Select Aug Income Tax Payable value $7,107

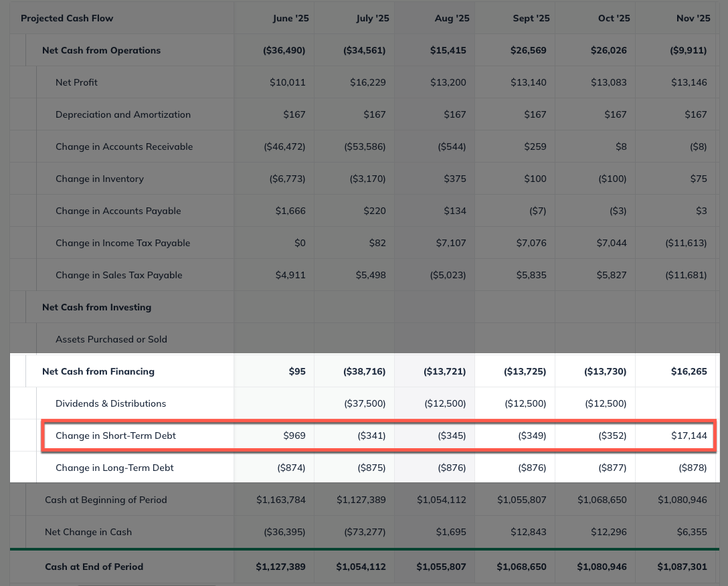[451, 243]
